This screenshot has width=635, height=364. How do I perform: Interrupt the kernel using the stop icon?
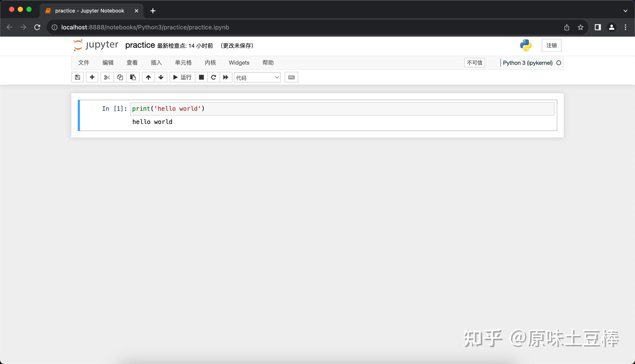coord(201,77)
